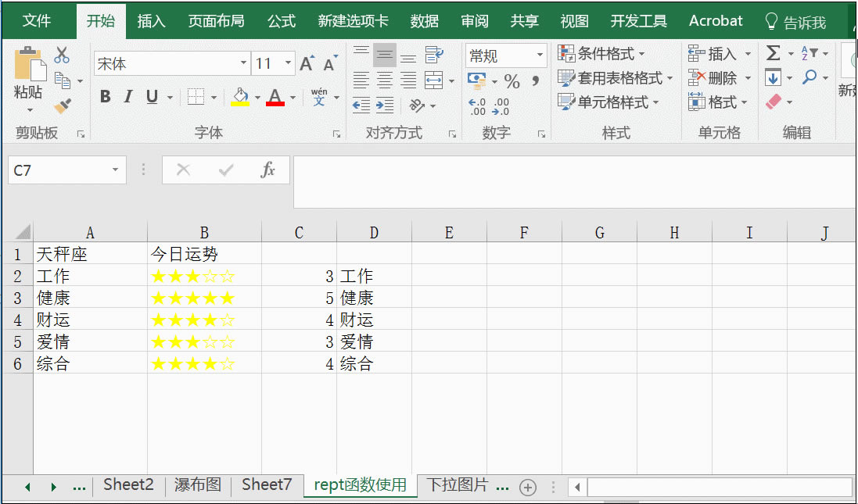The width and height of the screenshot is (858, 504).
Task: Select the 瀑布图 sheet tab
Action: [196, 484]
